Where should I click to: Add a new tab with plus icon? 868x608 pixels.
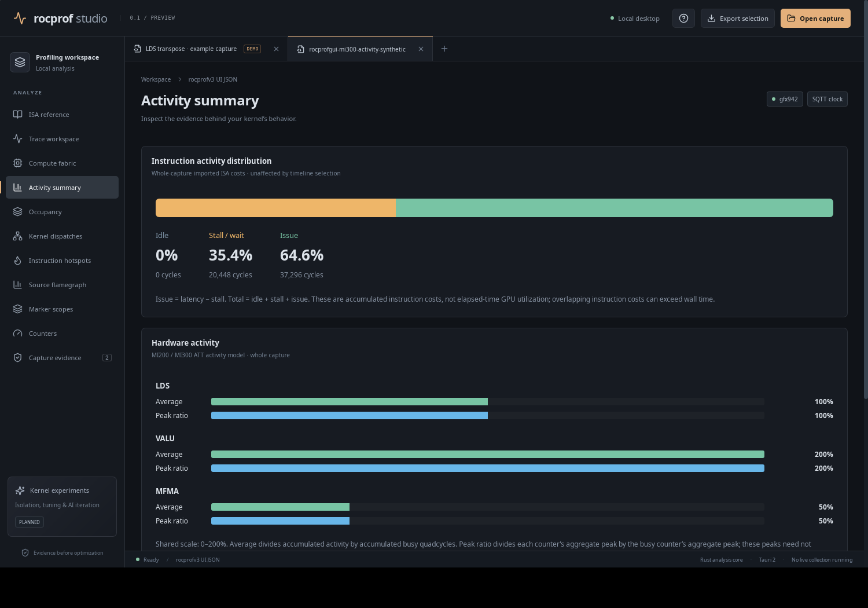click(444, 49)
